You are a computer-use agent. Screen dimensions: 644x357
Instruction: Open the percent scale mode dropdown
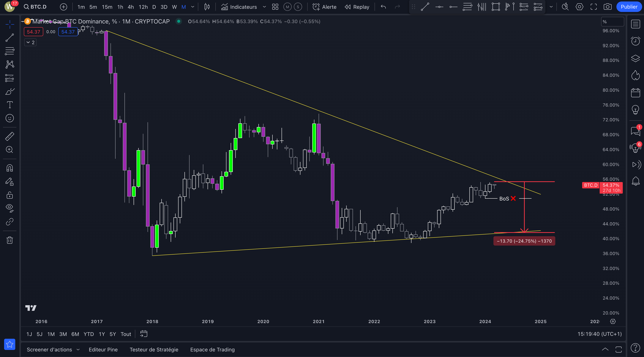pos(612,22)
